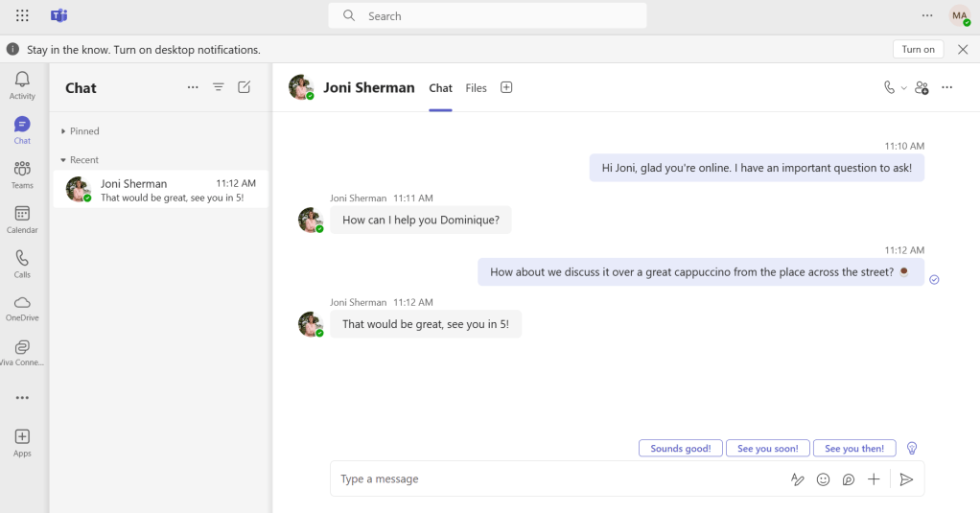Switch to the Files tab
This screenshot has width=980, height=513.
(476, 88)
